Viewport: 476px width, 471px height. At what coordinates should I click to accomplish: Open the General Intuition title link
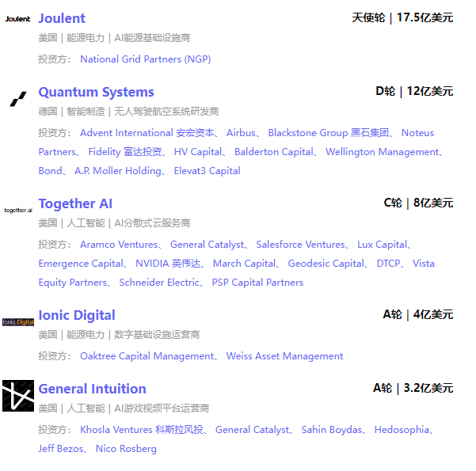[93, 389]
